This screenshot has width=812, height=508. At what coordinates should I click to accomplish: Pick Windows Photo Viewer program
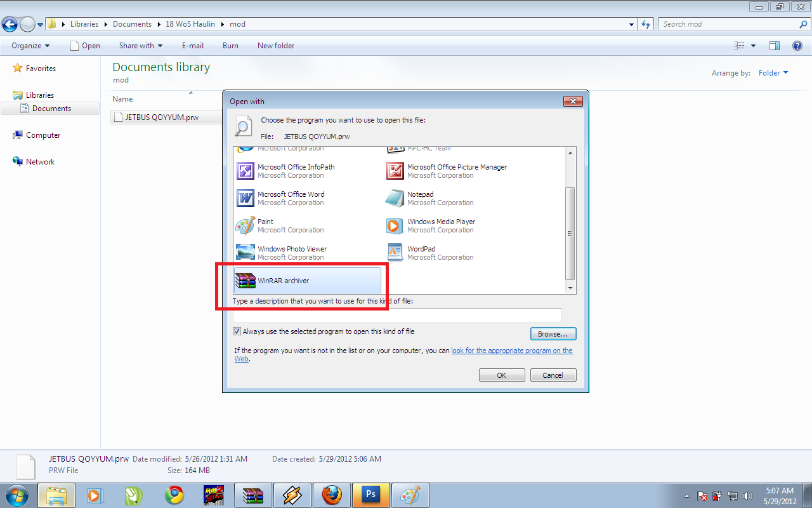tap(308, 253)
